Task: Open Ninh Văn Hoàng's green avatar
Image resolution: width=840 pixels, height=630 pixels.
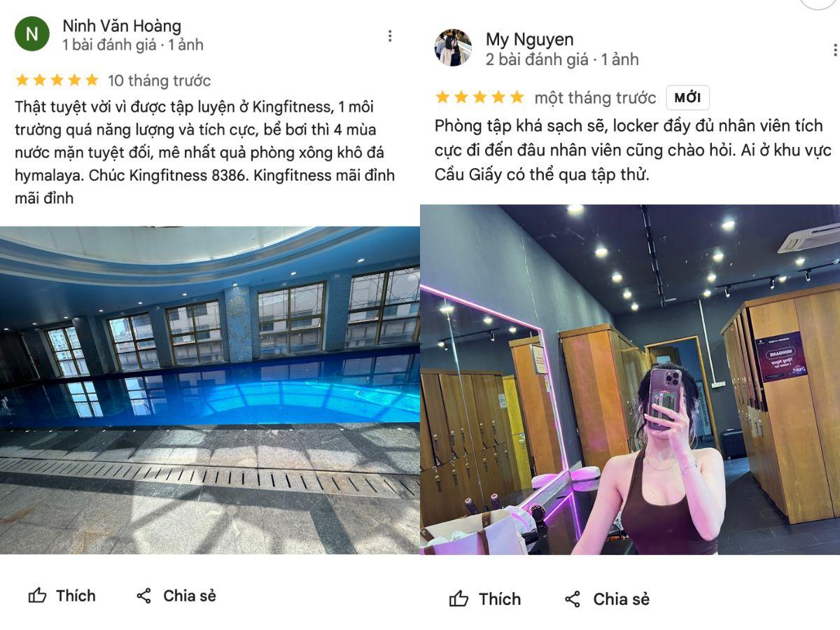Action: click(x=32, y=34)
